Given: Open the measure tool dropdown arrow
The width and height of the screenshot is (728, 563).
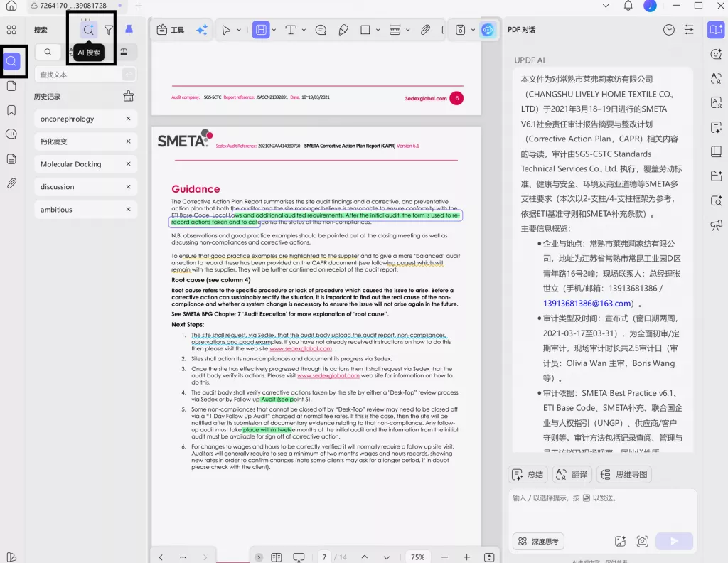Looking at the screenshot, I should tap(407, 30).
